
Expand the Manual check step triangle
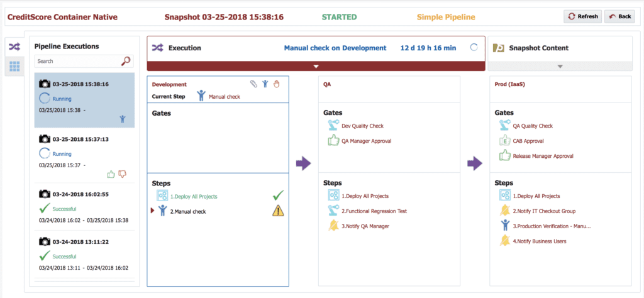(153, 211)
